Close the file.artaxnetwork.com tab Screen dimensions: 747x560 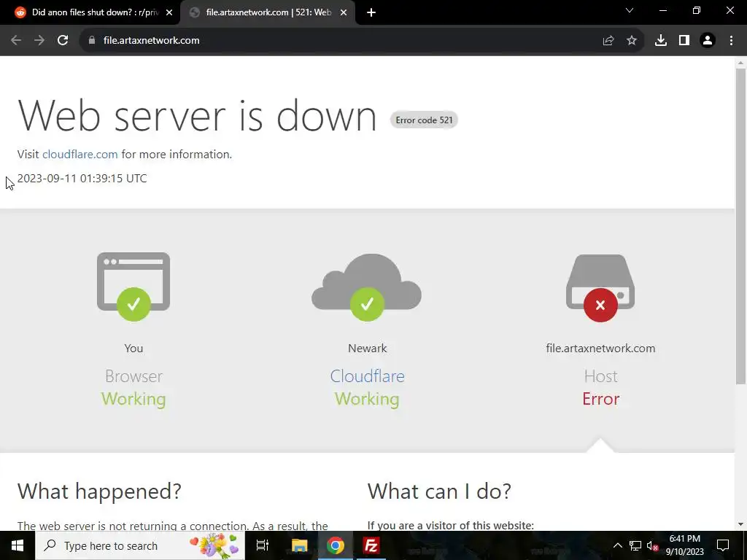coord(344,13)
